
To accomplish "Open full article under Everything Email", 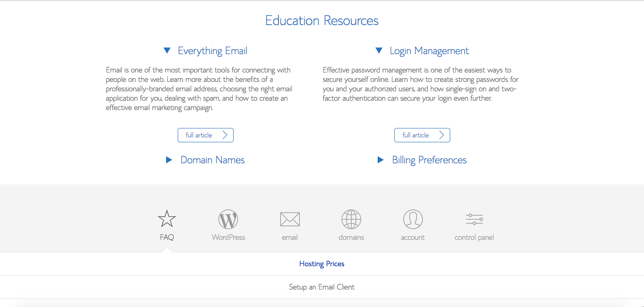I will [x=199, y=135].
